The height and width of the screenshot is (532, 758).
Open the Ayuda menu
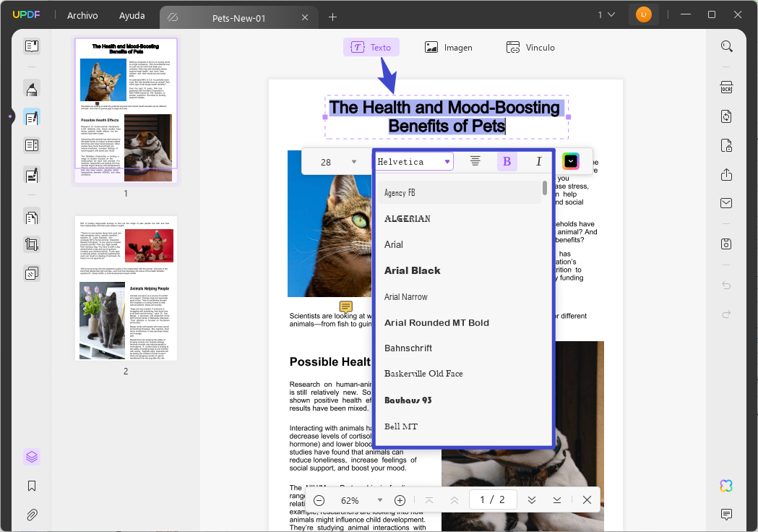click(132, 15)
